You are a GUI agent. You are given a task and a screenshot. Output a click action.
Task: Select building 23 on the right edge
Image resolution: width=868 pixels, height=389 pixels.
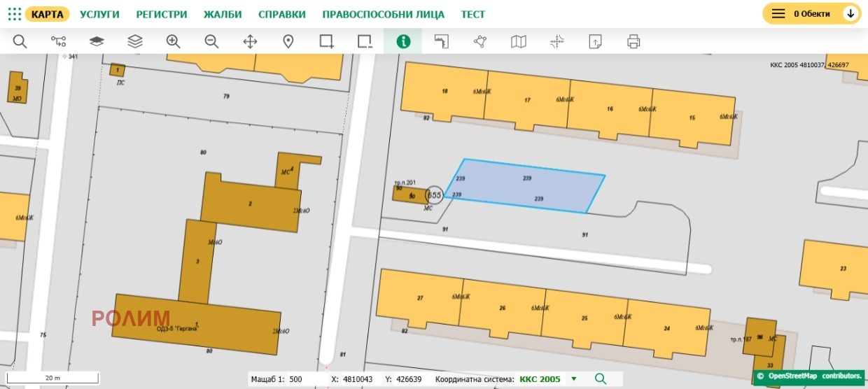(x=836, y=270)
